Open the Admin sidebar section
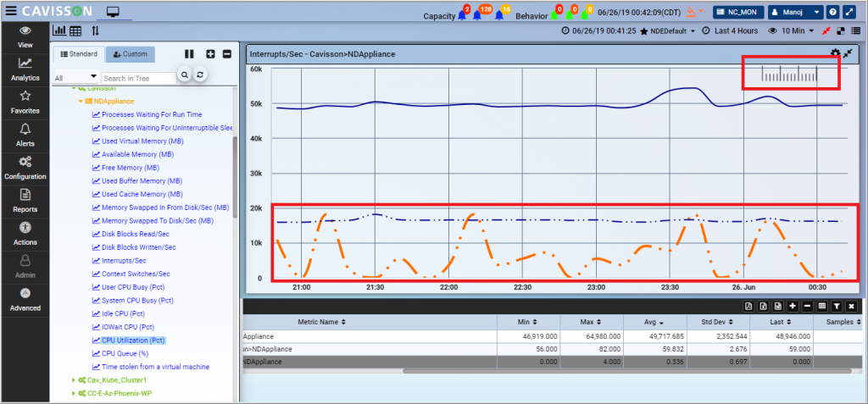The width and height of the screenshot is (868, 404). pos(25,267)
